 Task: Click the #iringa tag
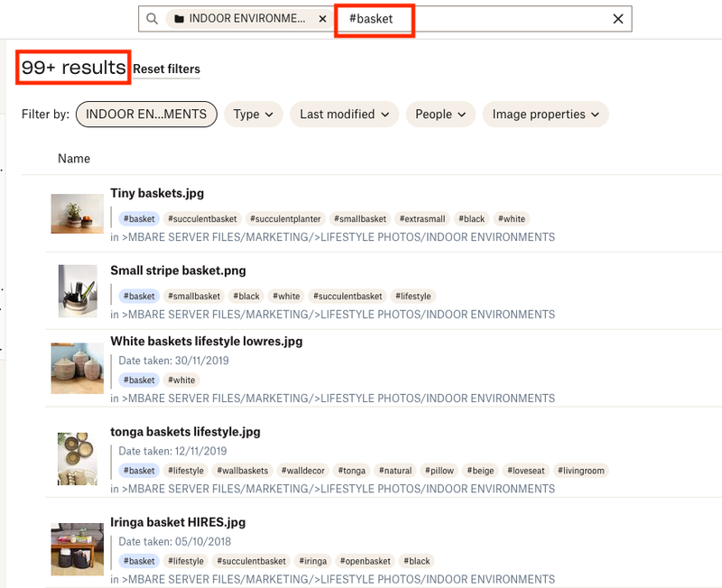pyautogui.click(x=312, y=561)
